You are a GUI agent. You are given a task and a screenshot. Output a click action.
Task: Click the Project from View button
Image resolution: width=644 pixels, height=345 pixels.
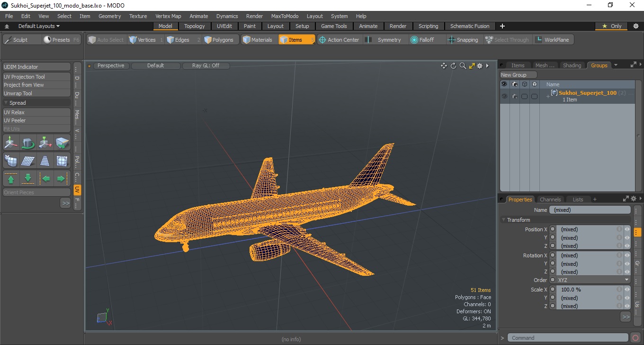pos(36,85)
